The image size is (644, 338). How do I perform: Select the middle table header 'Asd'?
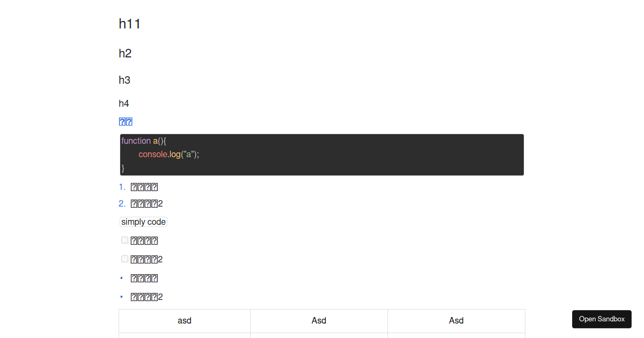319,320
